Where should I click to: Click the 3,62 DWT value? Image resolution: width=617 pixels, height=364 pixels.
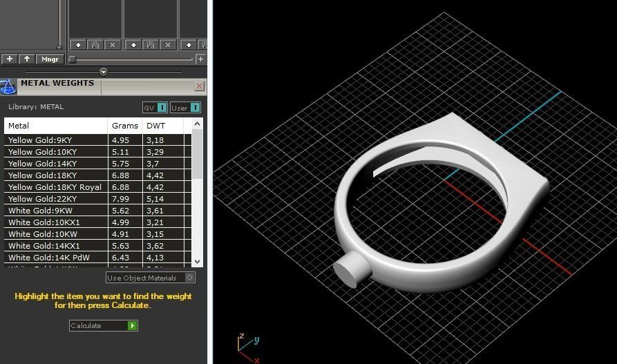click(155, 246)
